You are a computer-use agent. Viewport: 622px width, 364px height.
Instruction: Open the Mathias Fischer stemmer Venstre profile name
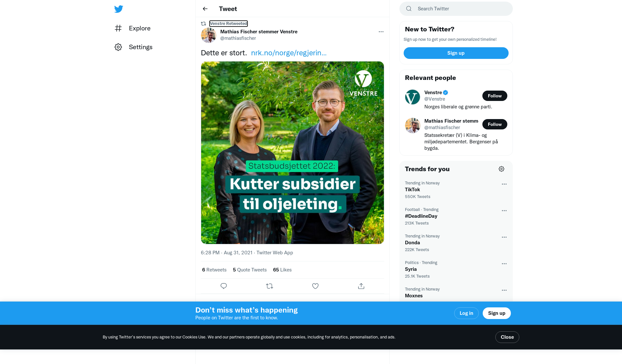tap(259, 32)
